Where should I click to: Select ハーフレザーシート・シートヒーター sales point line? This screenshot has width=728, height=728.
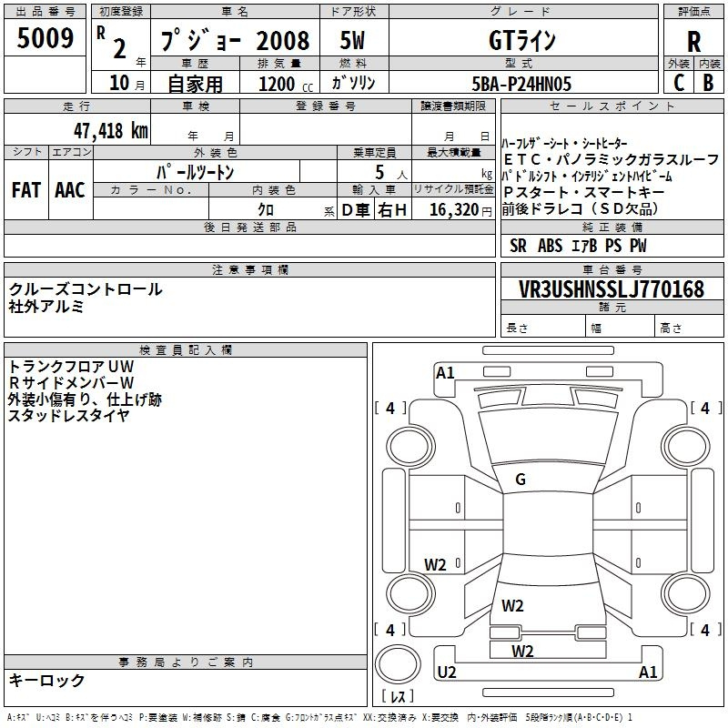[564, 143]
